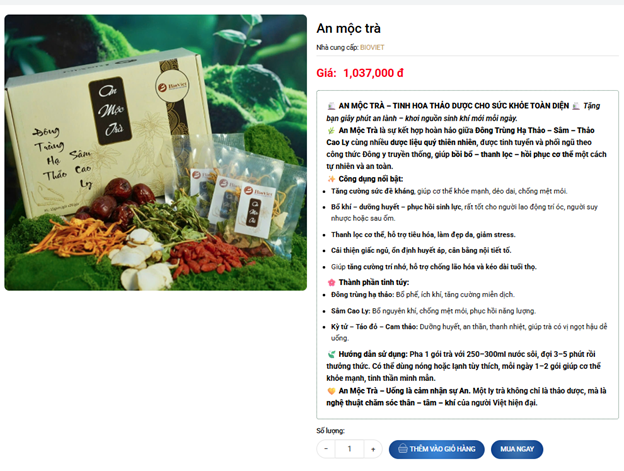Click the green leaf emoji beside Hướng dẫn sử dụng
Screen dimensions: 624x471
point(331,354)
